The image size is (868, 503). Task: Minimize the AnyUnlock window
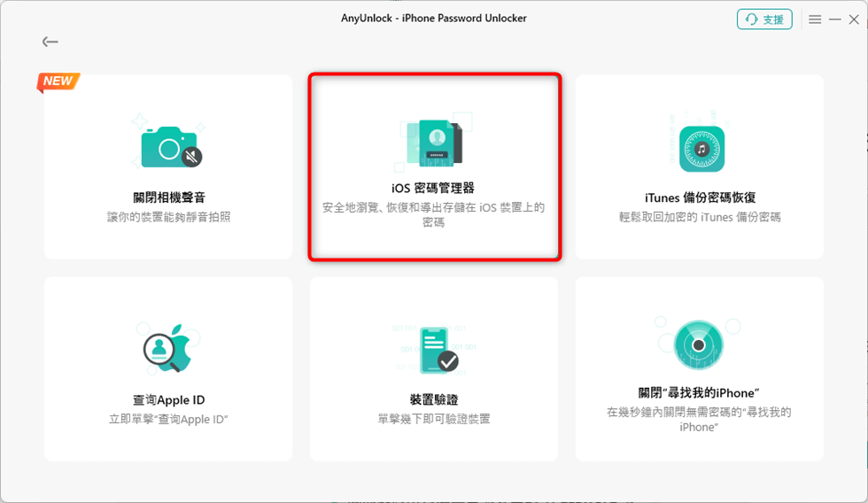(x=834, y=19)
